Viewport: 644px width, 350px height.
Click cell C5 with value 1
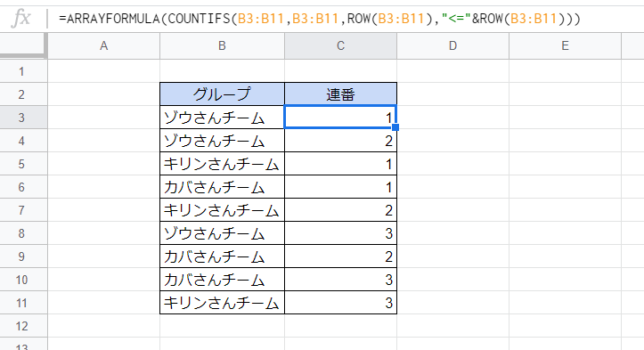[x=340, y=164]
